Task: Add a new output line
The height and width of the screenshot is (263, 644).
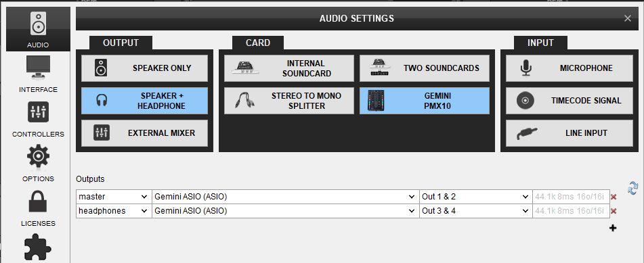Action: [x=613, y=228]
